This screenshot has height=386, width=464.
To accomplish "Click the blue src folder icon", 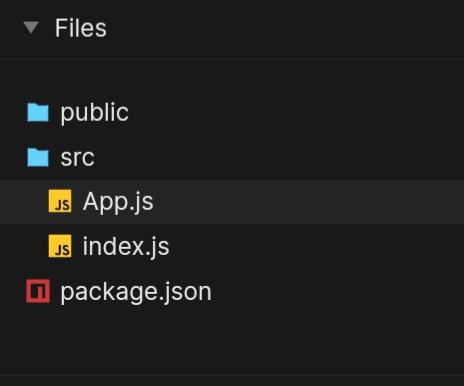I will click(x=38, y=157).
